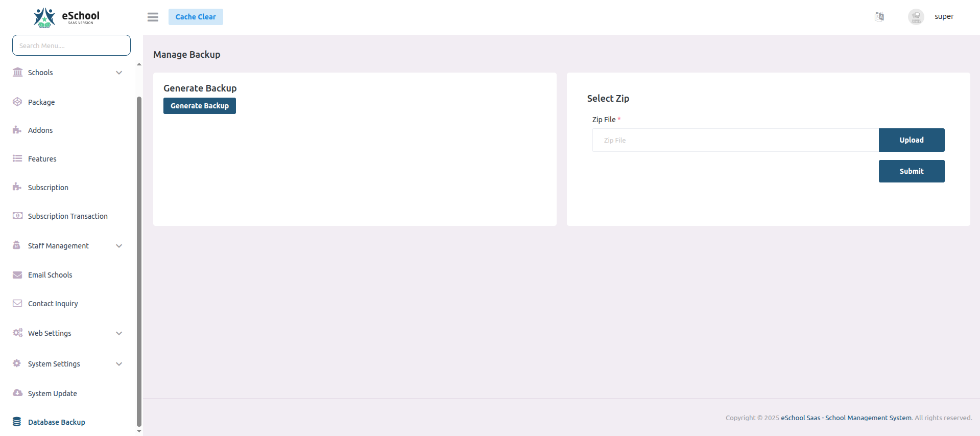The height and width of the screenshot is (436, 980).
Task: Submit the zip file form
Action: pyautogui.click(x=912, y=171)
